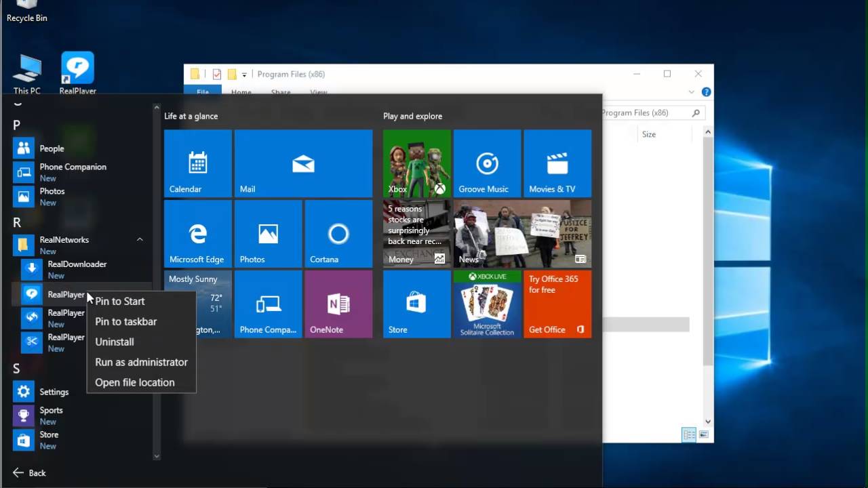The height and width of the screenshot is (488, 868).
Task: Select the This PC desktop icon
Action: (x=27, y=75)
